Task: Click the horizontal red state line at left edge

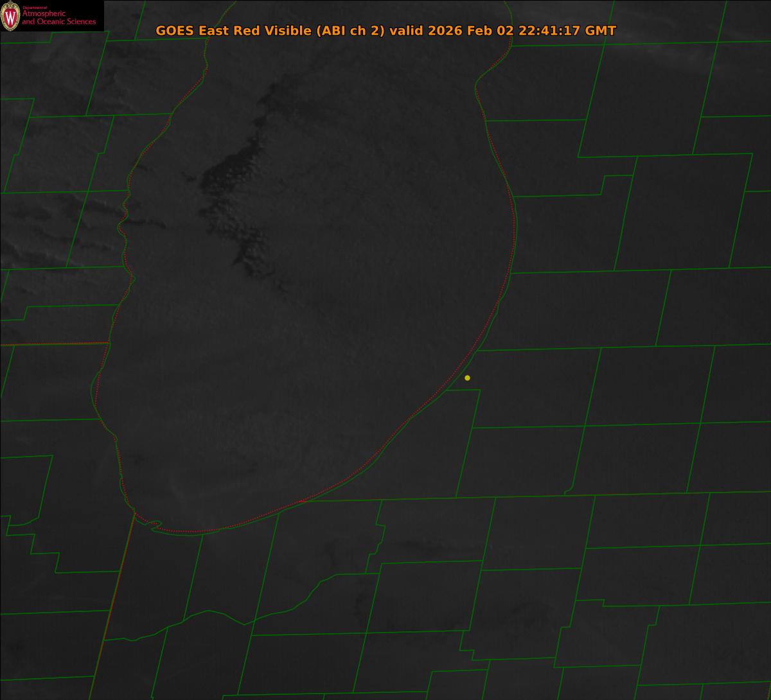Action: (51, 344)
